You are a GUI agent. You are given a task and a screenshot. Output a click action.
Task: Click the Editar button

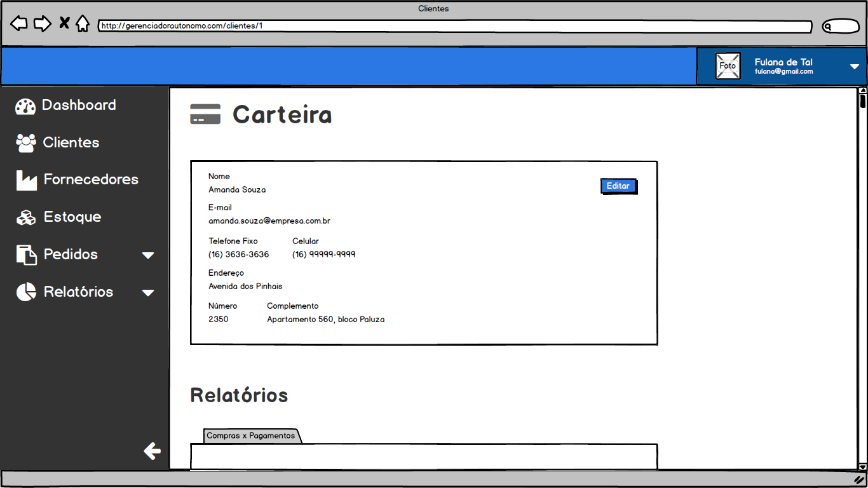(x=618, y=186)
